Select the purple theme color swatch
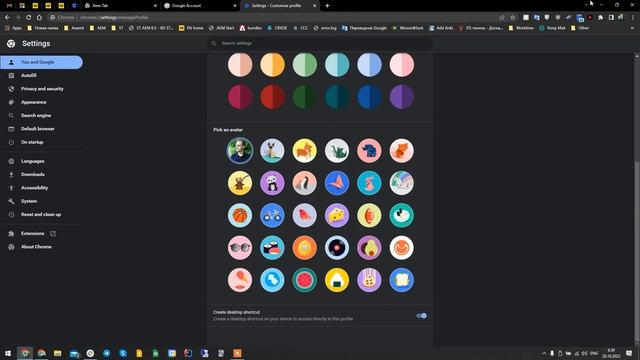This screenshot has height=360, width=640. (402, 97)
